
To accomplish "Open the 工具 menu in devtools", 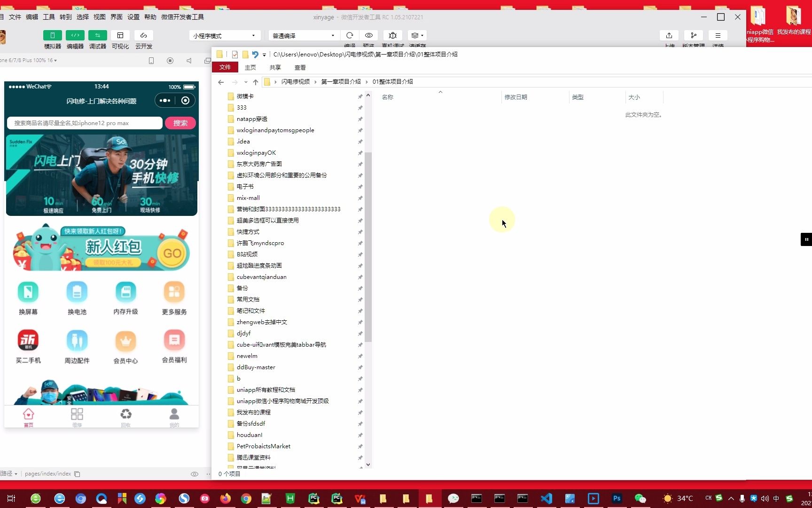I will tap(49, 17).
